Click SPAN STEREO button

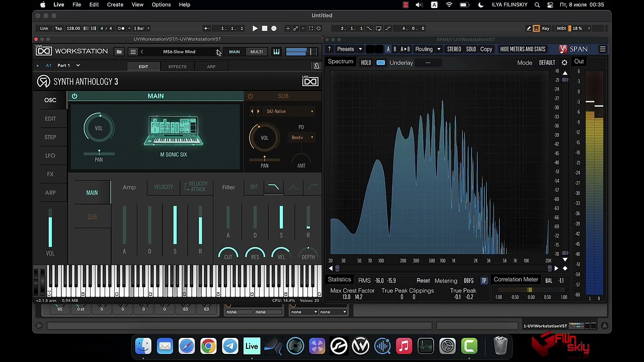454,49
